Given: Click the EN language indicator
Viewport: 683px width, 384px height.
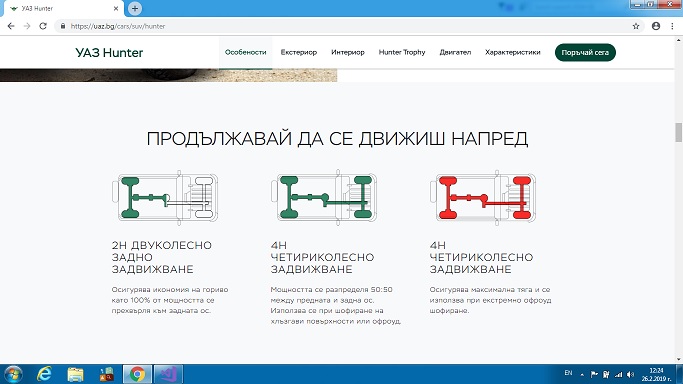Looking at the screenshot, I should tap(568, 373).
